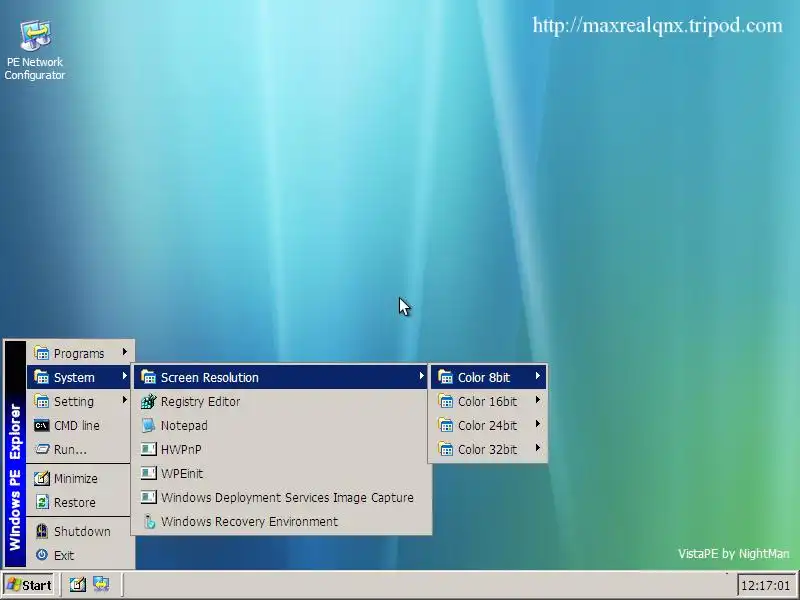This screenshot has height=600, width=800.
Task: Click the Screen Resolution folder icon
Action: [x=148, y=377]
